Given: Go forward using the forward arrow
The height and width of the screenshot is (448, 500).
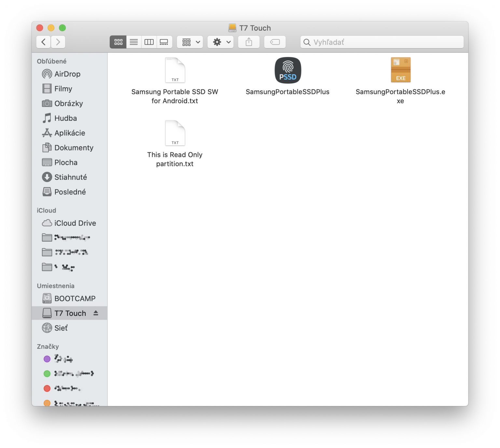Looking at the screenshot, I should tap(58, 42).
